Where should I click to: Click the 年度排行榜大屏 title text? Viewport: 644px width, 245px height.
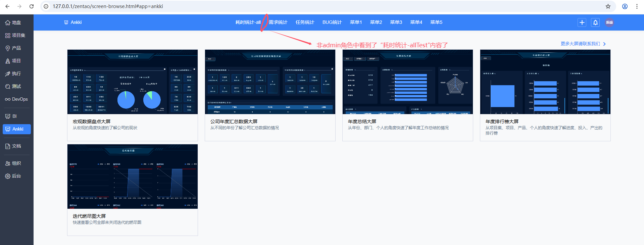pos(502,121)
